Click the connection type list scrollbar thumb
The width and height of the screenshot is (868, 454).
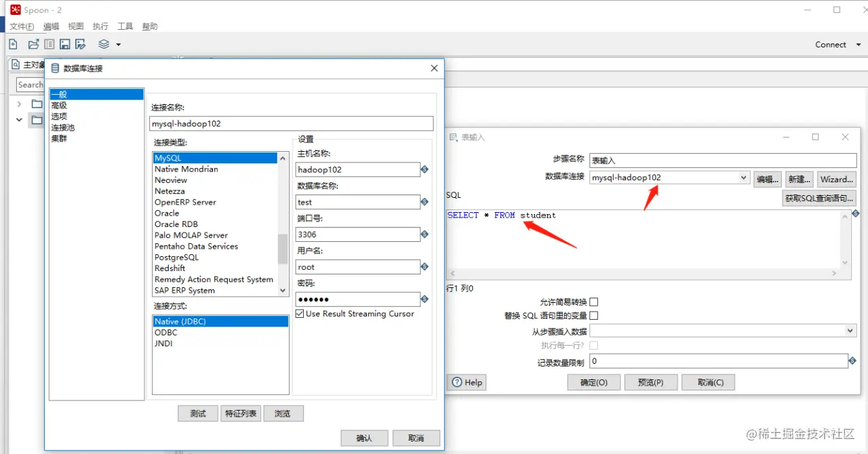tap(283, 249)
